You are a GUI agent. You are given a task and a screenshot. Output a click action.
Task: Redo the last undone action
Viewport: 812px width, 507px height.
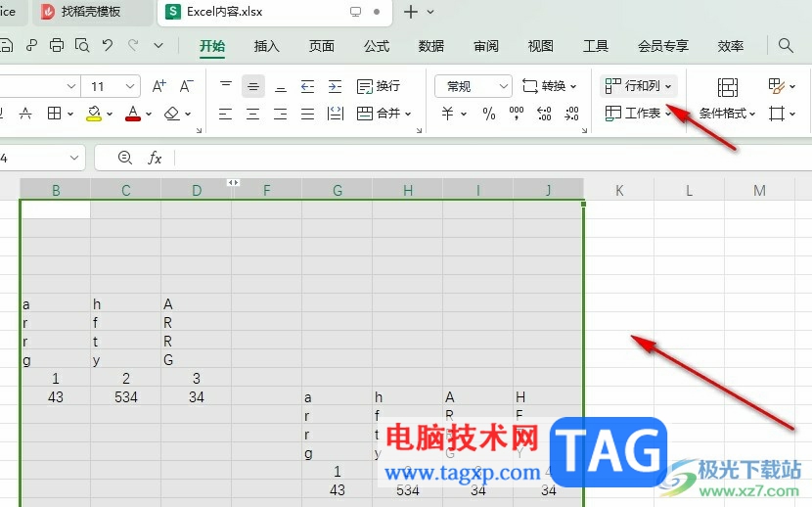133,46
